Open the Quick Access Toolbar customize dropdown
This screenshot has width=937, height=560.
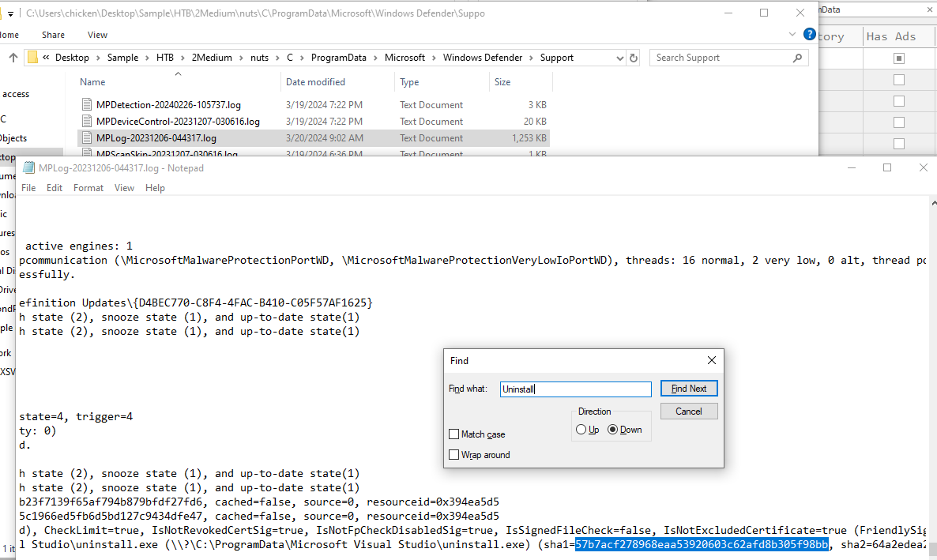click(11, 13)
